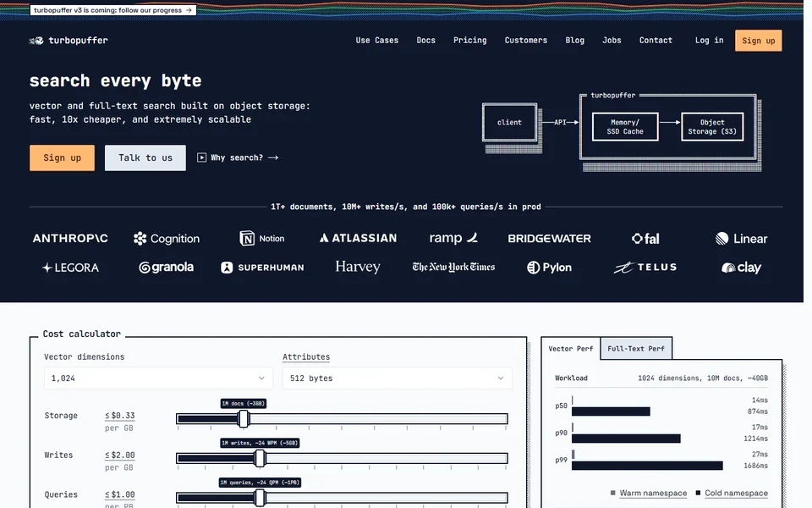This screenshot has height=508, width=812.
Task: Click the Telus logo
Action: coord(645,268)
